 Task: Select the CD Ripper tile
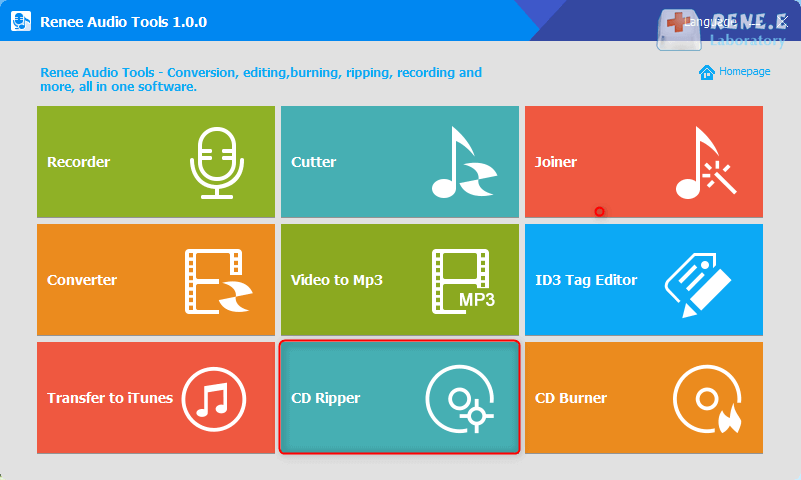(x=400, y=398)
